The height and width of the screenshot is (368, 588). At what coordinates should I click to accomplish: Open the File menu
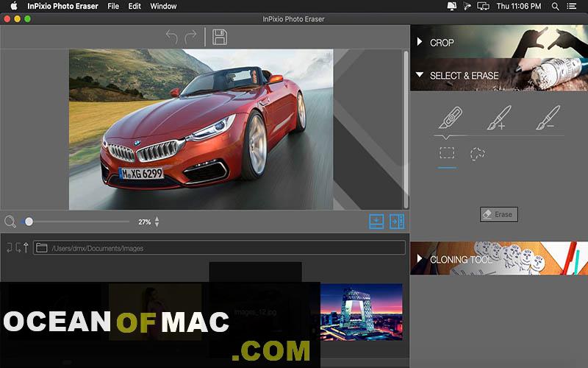tap(113, 6)
